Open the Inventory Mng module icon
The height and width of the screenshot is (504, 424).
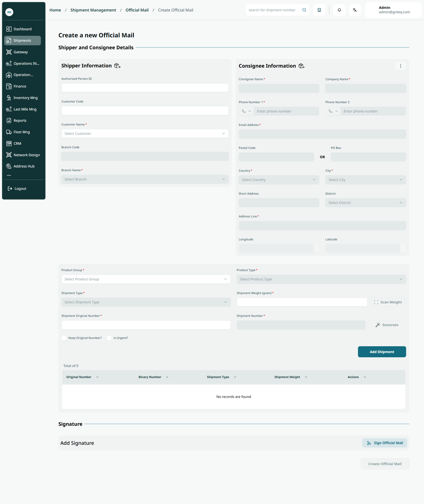click(9, 98)
